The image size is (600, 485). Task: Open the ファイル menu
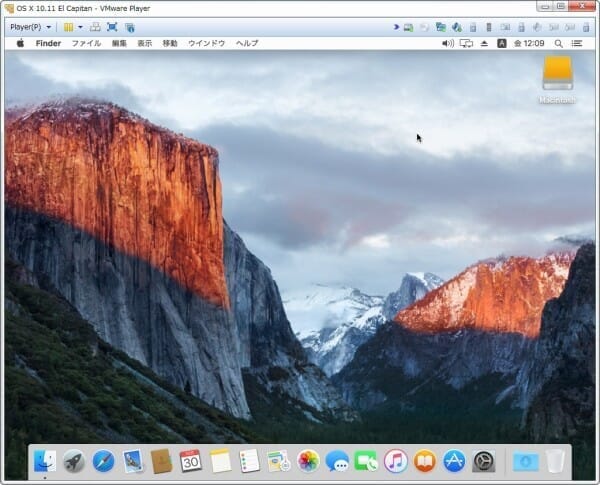pyautogui.click(x=86, y=44)
